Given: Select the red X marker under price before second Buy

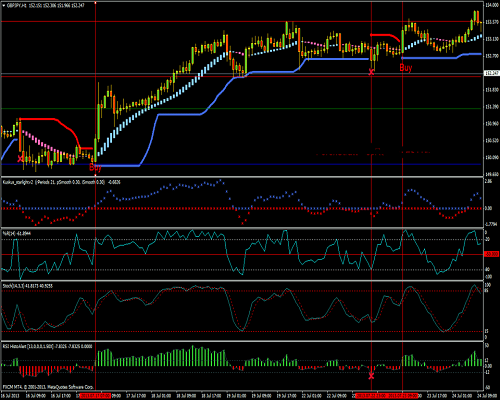Looking at the screenshot, I should 371,72.
